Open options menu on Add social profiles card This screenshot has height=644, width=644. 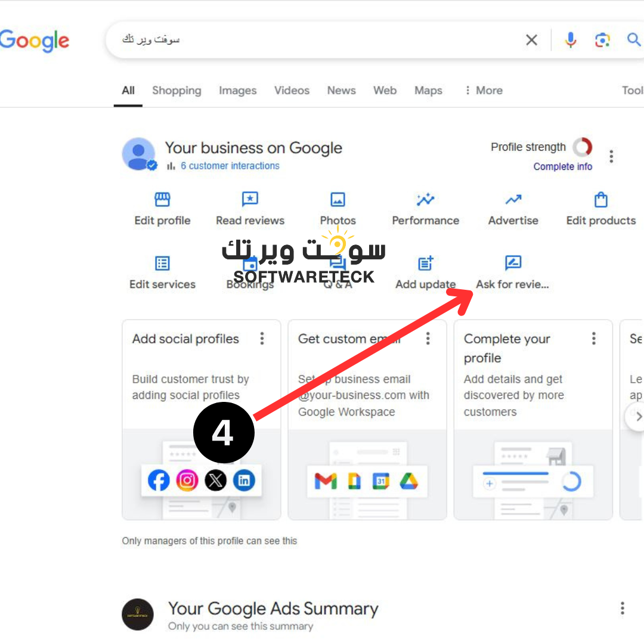(x=262, y=339)
